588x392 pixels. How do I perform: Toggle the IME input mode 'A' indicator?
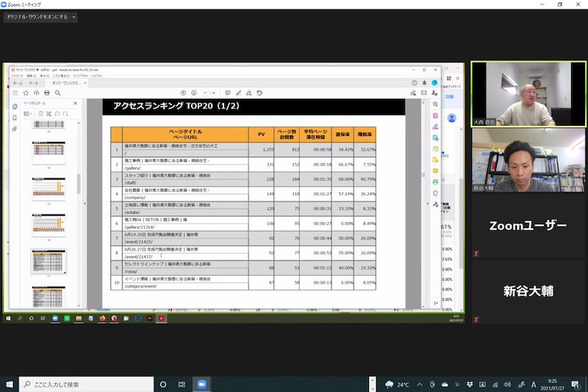coord(534,384)
